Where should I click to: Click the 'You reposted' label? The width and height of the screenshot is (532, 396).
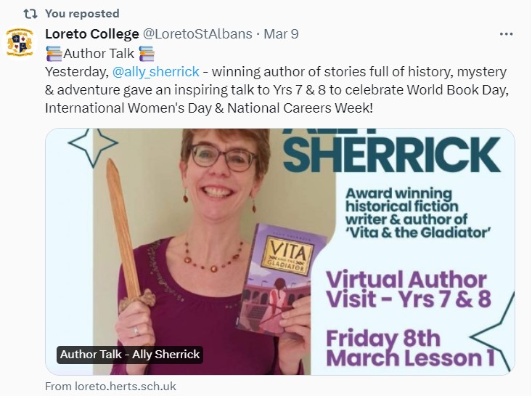[82, 14]
